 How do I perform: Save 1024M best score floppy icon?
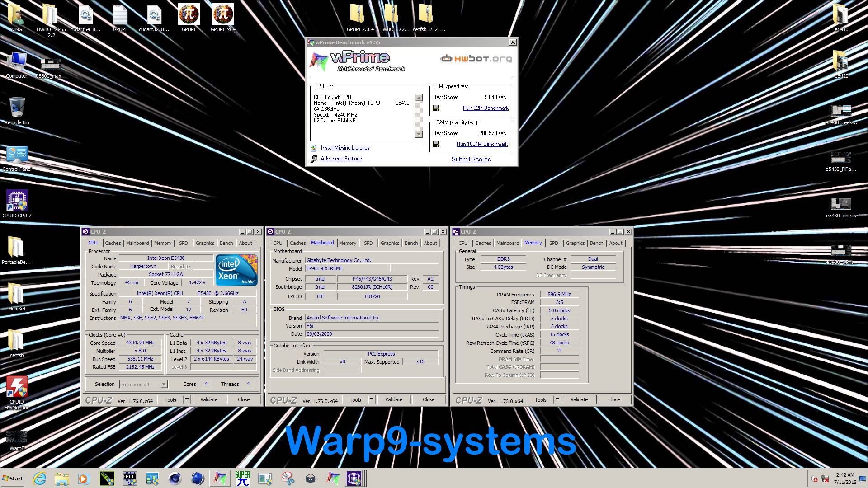tap(436, 144)
